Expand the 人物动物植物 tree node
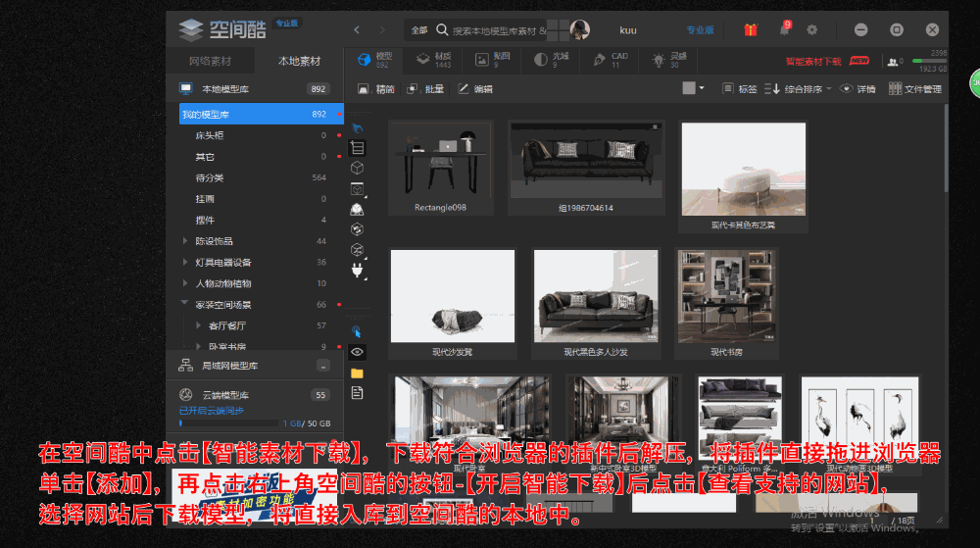This screenshot has width=980, height=548. [x=185, y=283]
